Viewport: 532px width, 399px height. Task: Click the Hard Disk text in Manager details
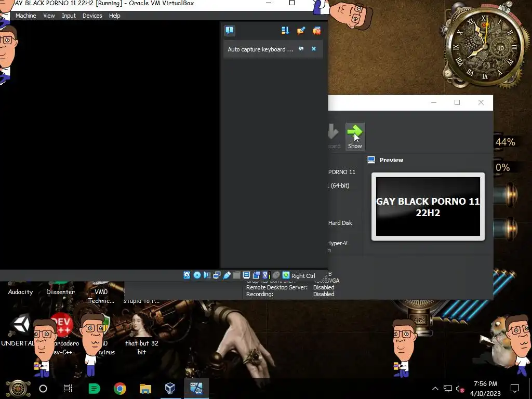pos(340,223)
